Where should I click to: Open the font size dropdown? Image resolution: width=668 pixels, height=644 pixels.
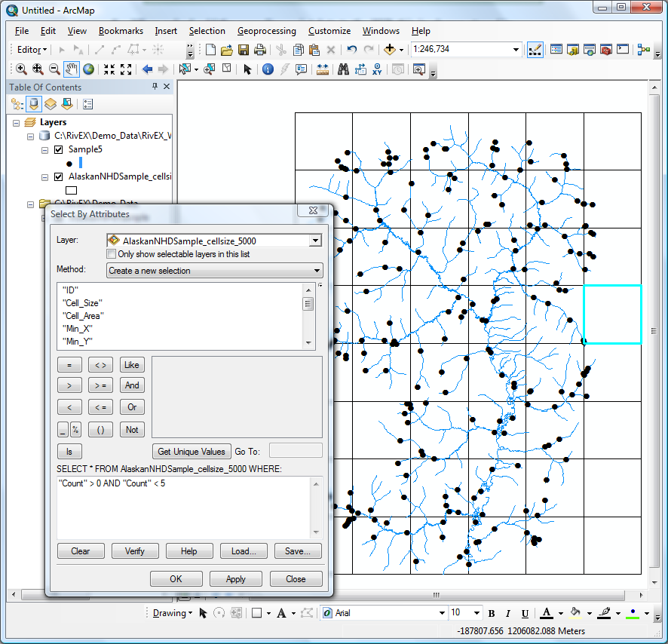(x=477, y=613)
